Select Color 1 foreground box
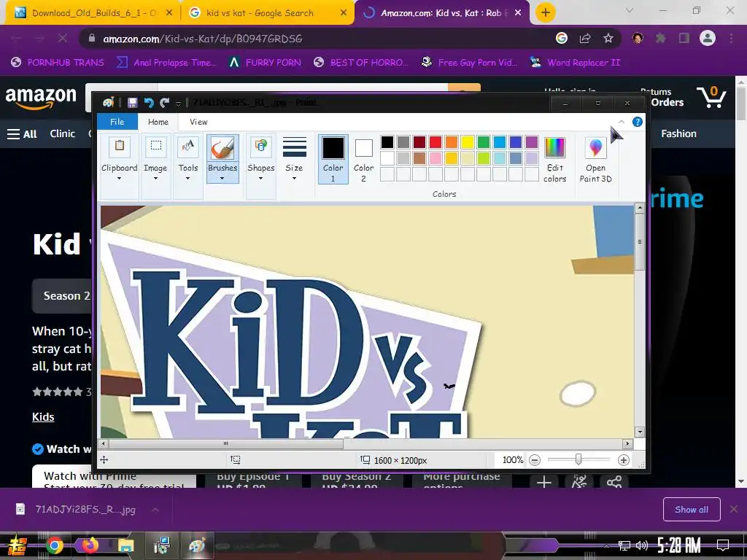 [333, 159]
